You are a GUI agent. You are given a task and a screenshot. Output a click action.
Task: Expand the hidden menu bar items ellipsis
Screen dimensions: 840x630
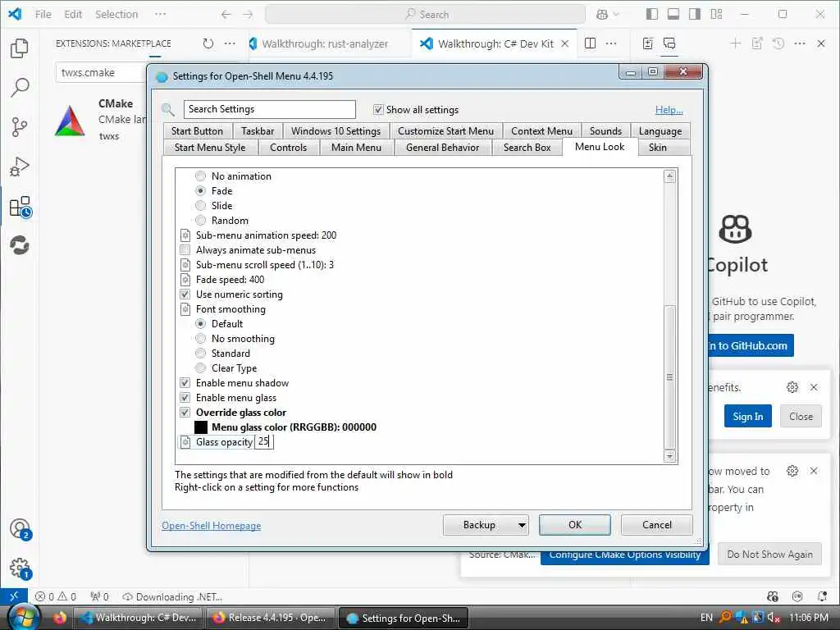click(x=160, y=15)
